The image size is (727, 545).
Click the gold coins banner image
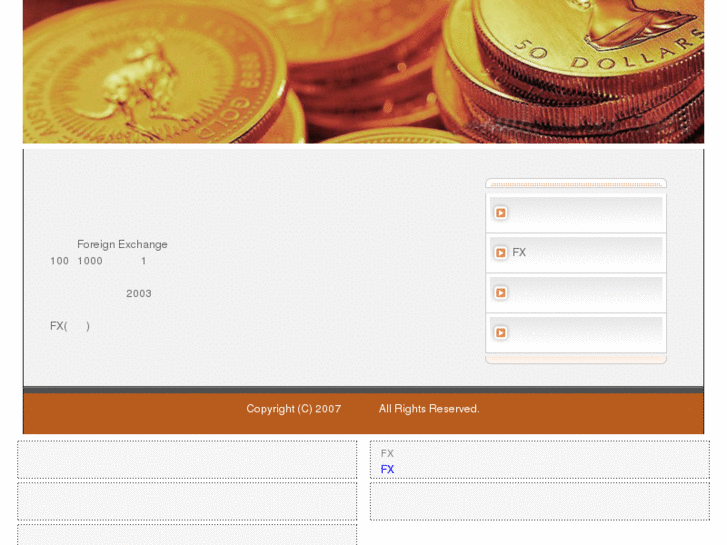(364, 71)
